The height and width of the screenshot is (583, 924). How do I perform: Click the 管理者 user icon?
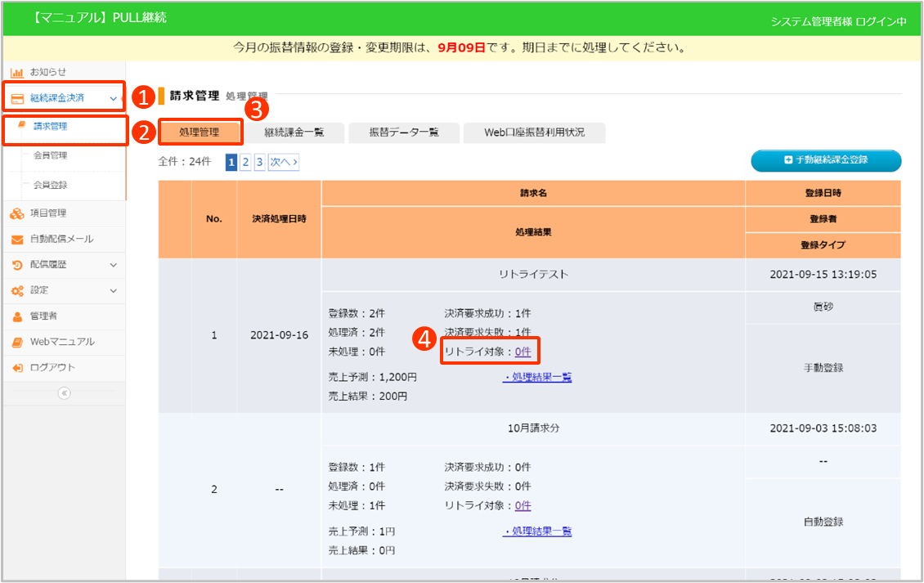click(16, 316)
